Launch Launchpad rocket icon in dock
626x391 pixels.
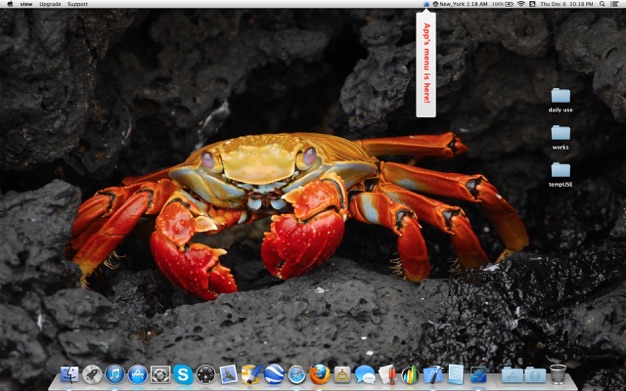point(92,375)
